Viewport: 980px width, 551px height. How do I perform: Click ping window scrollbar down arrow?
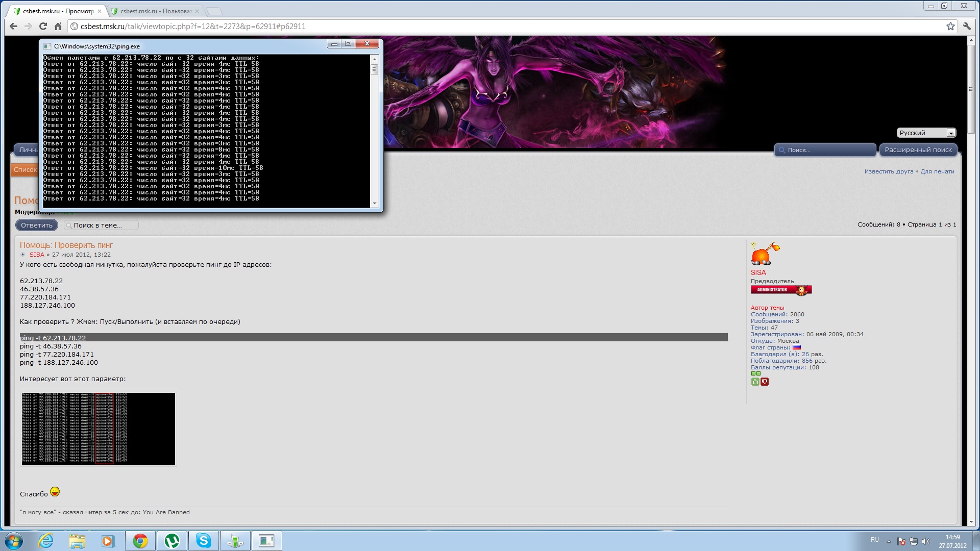pos(375,204)
